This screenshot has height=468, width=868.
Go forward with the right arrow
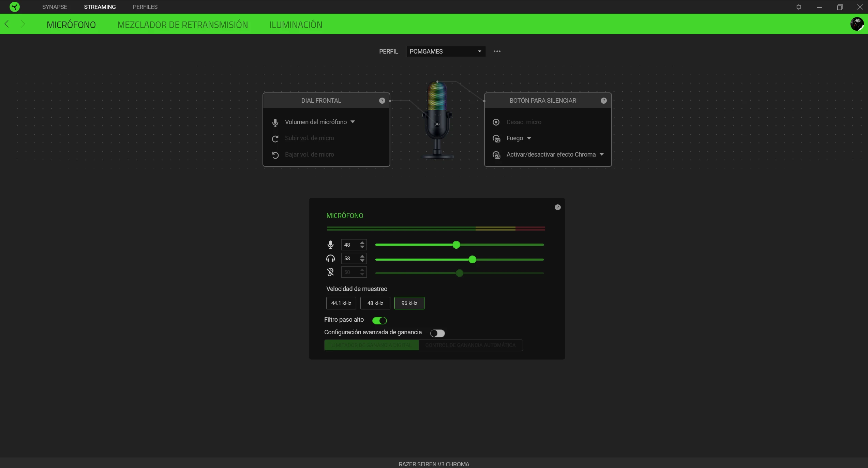23,24
